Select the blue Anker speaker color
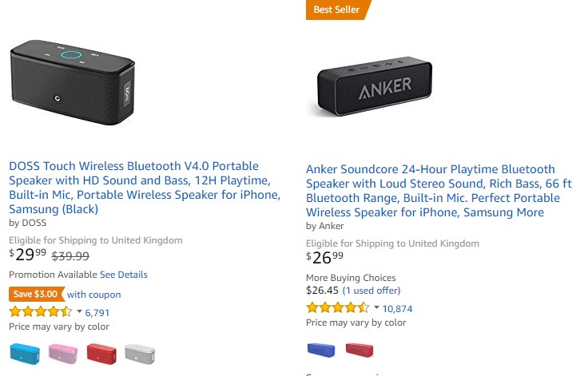The height and width of the screenshot is (376, 588). coord(321,349)
